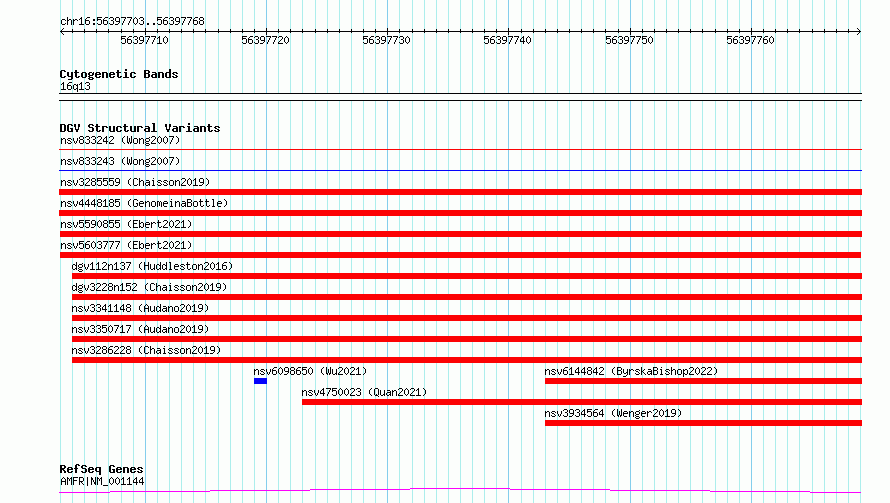Click the magenta AMFR gene track line
The image size is (890, 503).
point(461,491)
